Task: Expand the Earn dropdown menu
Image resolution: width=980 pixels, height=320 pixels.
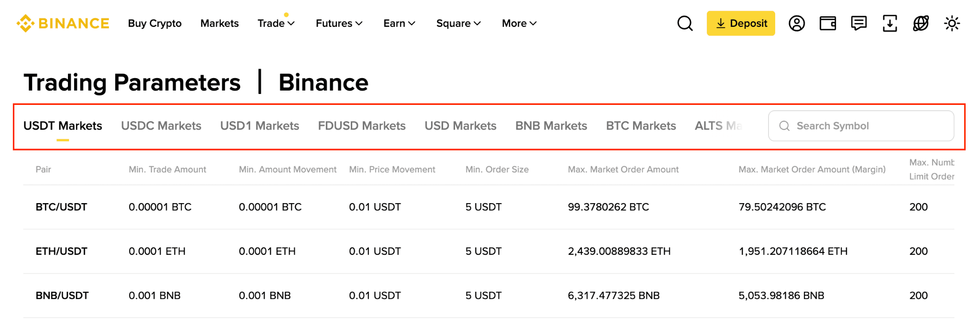Action: coord(399,23)
